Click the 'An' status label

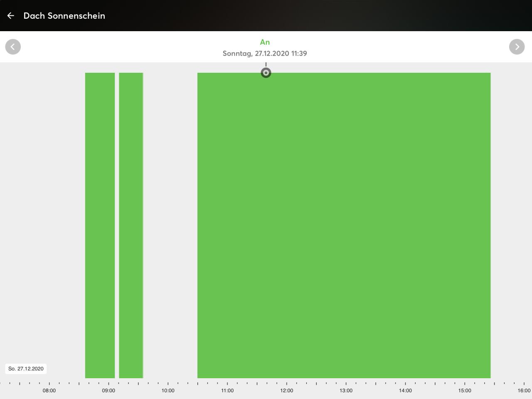coord(265,42)
